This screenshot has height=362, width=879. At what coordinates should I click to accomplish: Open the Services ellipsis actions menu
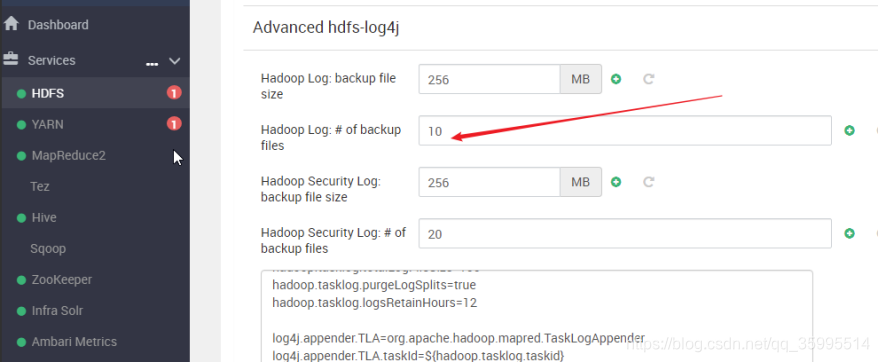click(x=151, y=64)
